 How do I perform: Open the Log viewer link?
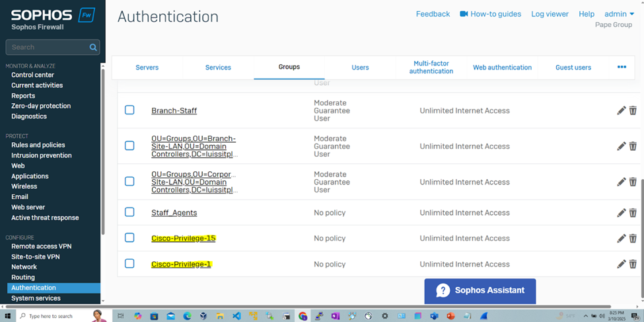pyautogui.click(x=550, y=14)
